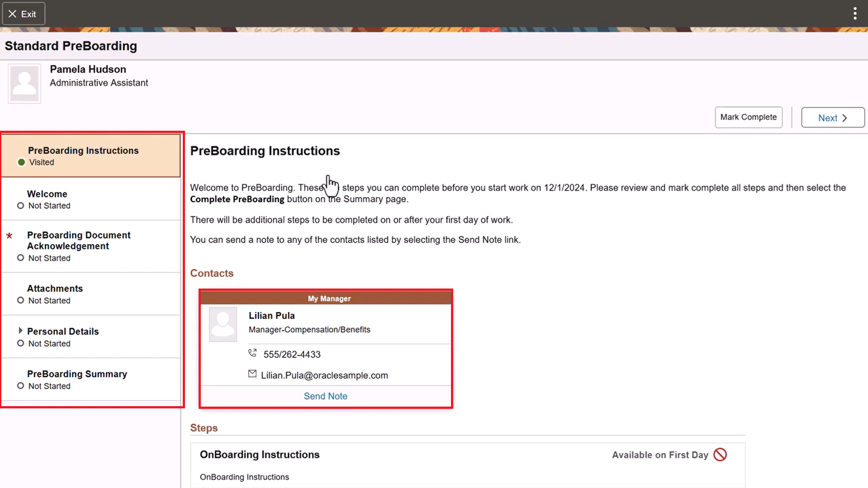Viewport: 868px width, 488px height.
Task: Click Pamela Hudson's profile photo placeholder
Action: click(x=24, y=84)
